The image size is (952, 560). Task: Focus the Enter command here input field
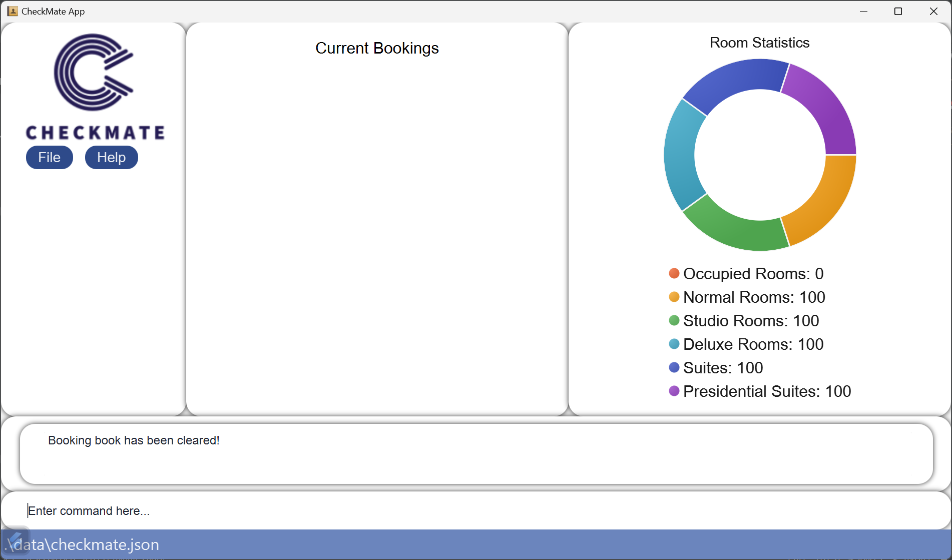475,510
